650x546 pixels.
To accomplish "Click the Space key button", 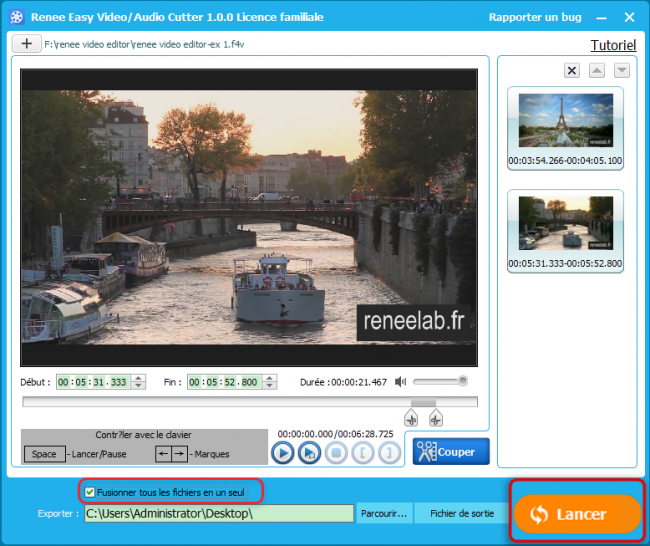I will click(44, 454).
